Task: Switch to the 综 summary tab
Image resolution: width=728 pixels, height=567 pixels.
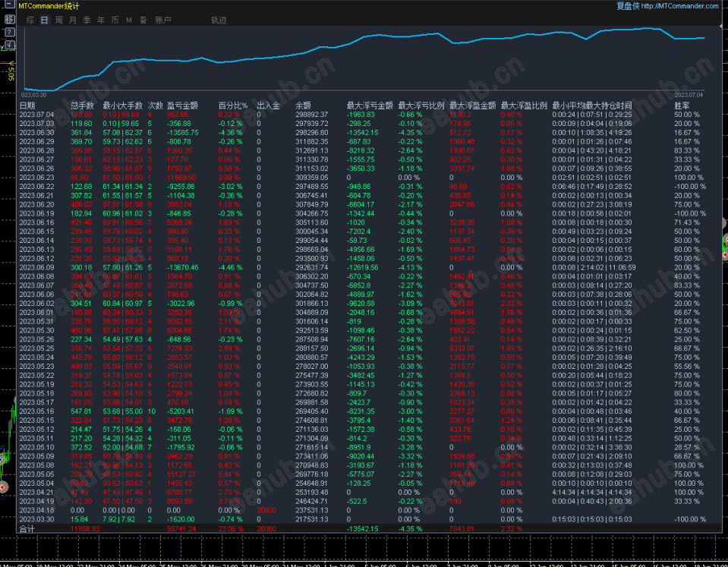Action: pos(30,20)
